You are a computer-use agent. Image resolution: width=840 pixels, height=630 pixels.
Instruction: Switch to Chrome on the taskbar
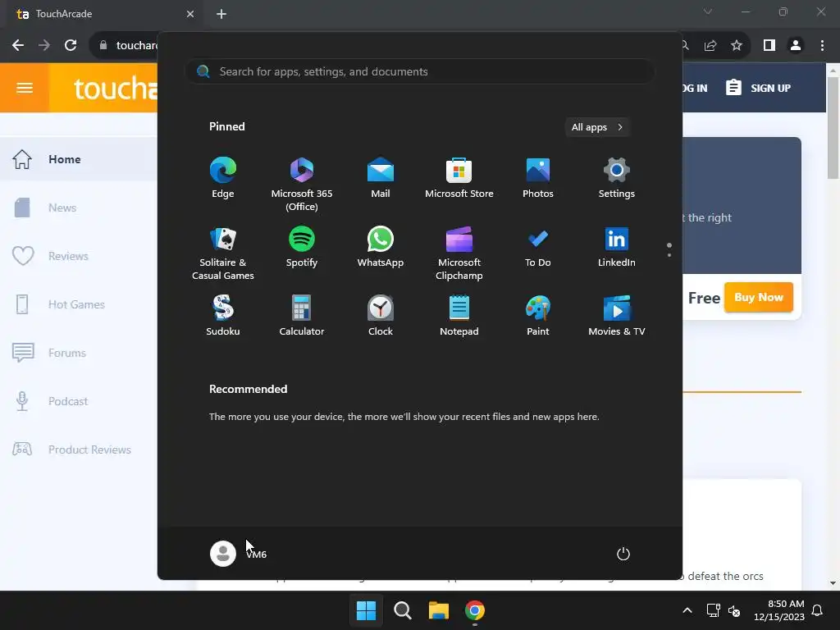[475, 610]
